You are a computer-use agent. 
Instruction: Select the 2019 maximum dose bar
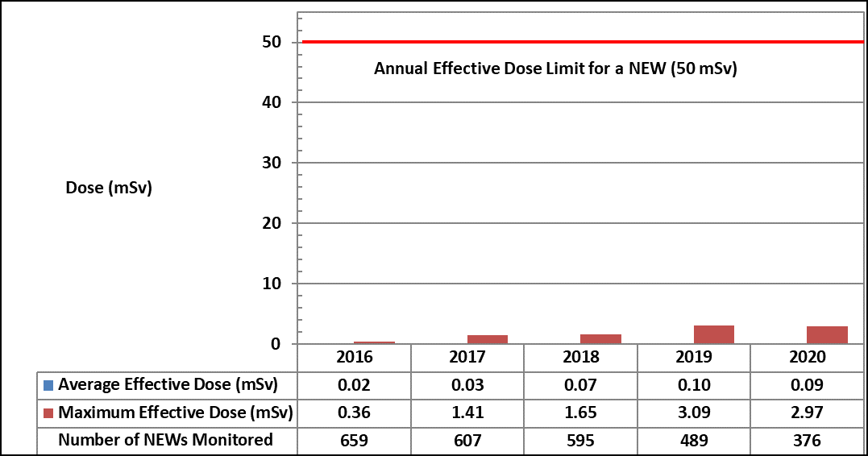point(713,334)
